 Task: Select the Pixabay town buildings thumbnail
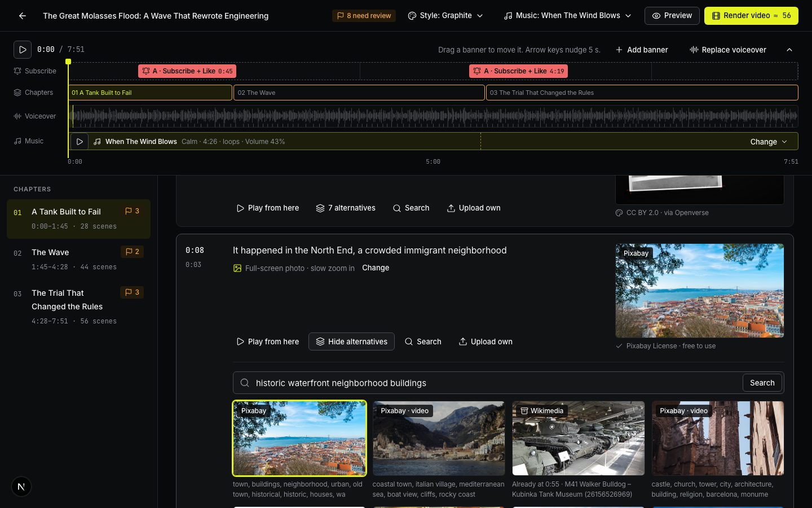(299, 439)
